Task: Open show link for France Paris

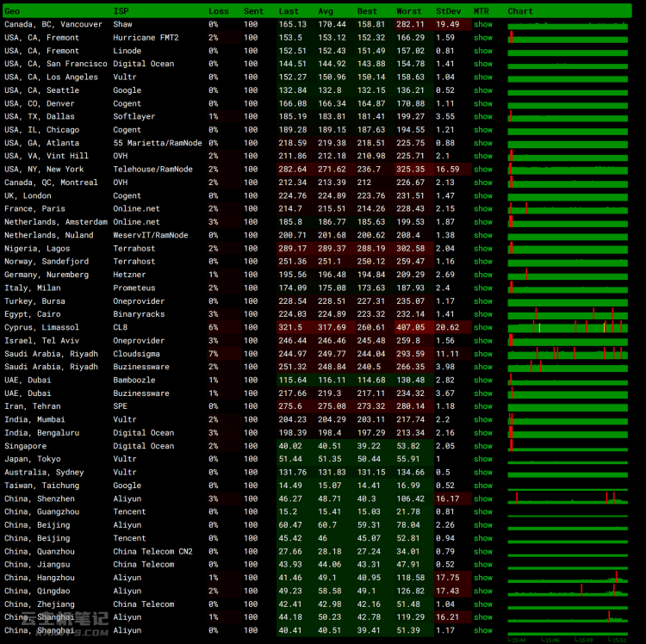Action: (483, 208)
